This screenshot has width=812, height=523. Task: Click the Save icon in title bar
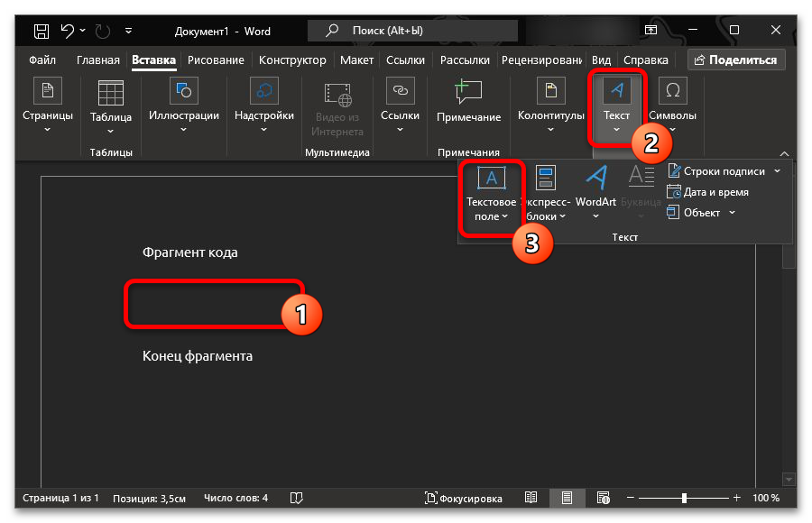41,31
